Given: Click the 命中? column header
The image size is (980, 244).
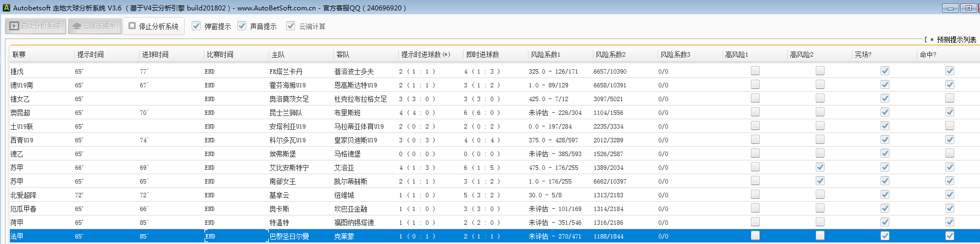Looking at the screenshot, I should (x=927, y=54).
